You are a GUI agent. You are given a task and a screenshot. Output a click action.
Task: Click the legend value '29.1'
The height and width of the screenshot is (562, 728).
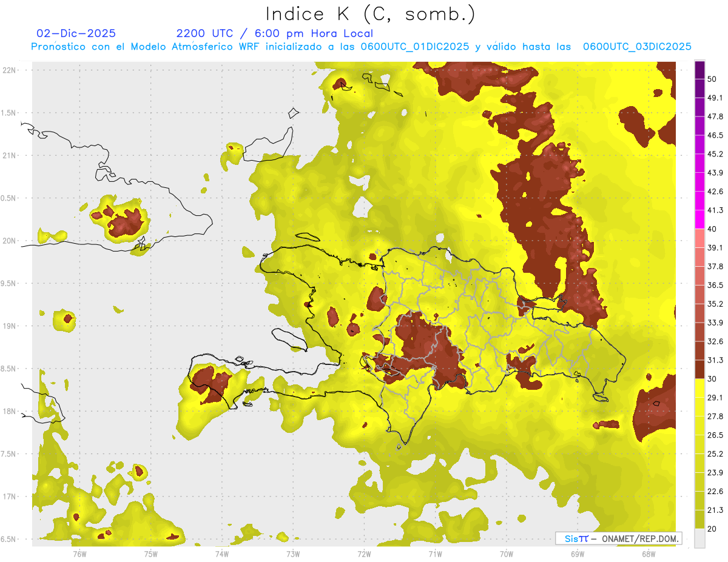715,398
